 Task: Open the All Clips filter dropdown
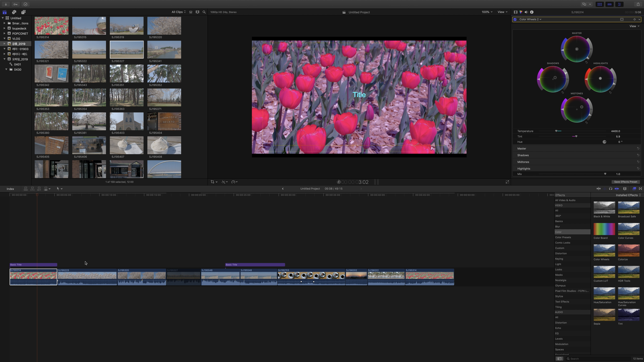[178, 12]
